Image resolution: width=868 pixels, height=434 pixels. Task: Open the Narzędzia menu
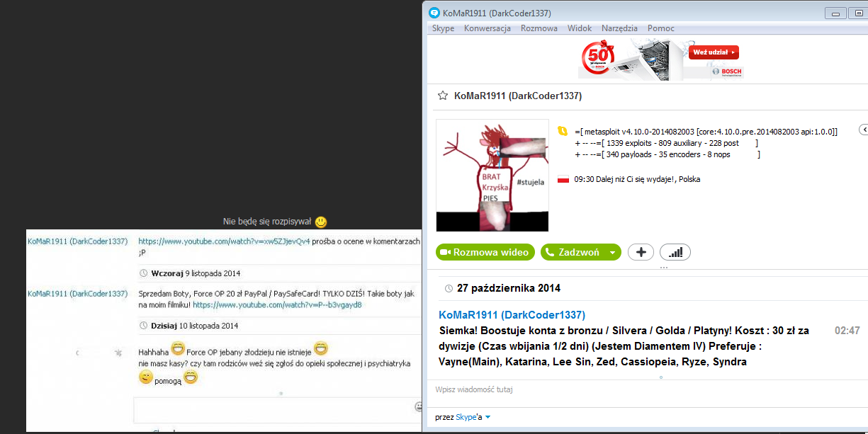pyautogui.click(x=620, y=28)
